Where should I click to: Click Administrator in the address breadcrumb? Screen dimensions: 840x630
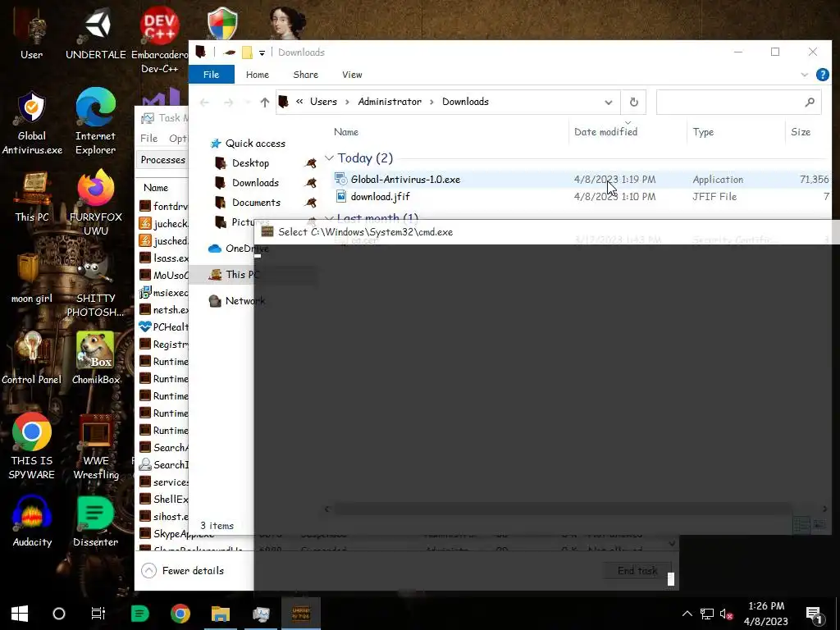point(390,102)
